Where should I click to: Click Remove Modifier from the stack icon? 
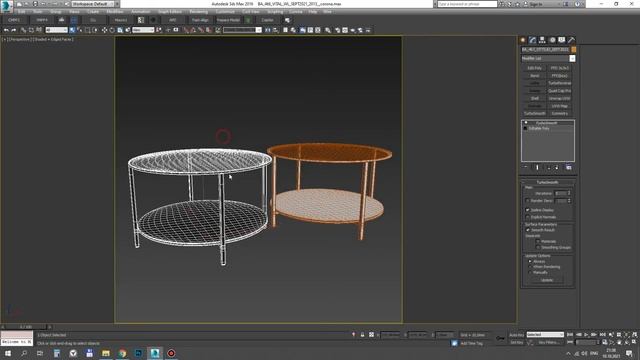557,167
